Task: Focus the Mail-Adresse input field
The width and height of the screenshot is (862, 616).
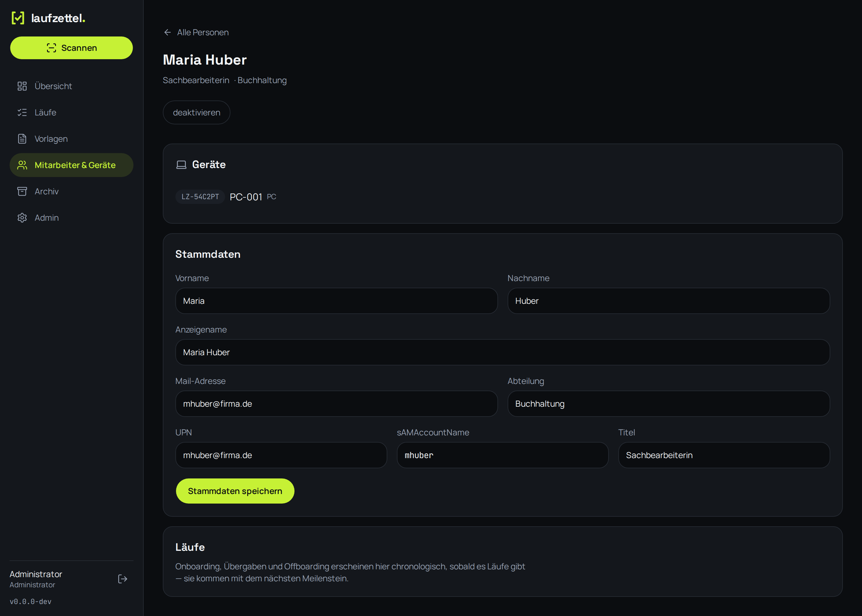Action: pyautogui.click(x=336, y=404)
